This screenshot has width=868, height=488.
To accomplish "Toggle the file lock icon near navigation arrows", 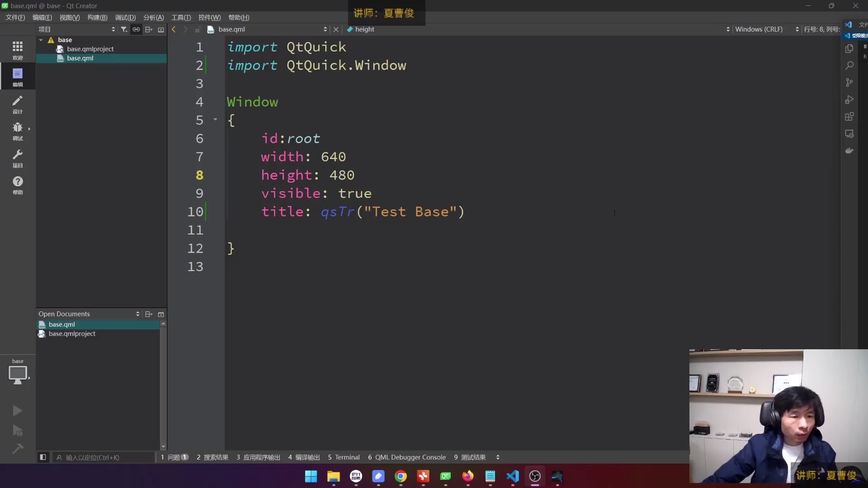I will (x=198, y=29).
